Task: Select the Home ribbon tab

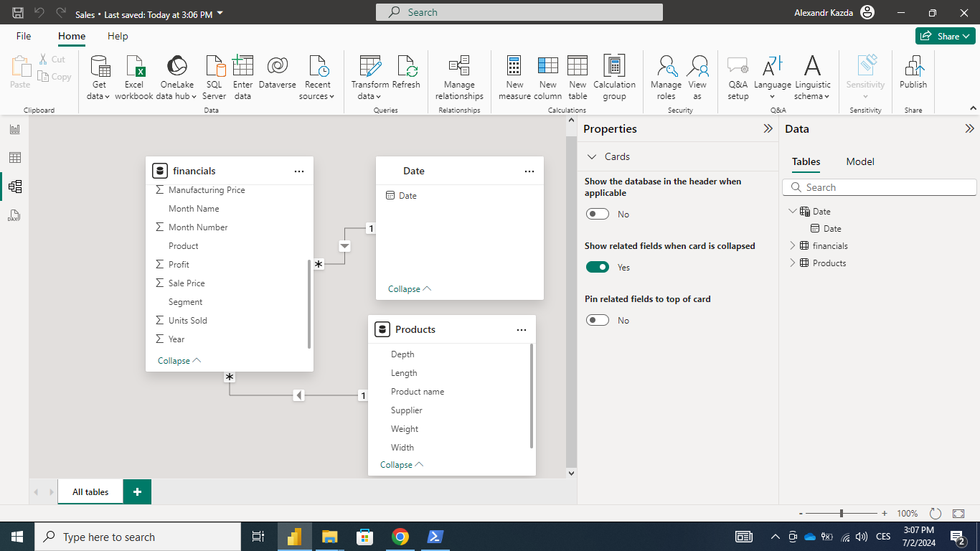Action: point(72,36)
